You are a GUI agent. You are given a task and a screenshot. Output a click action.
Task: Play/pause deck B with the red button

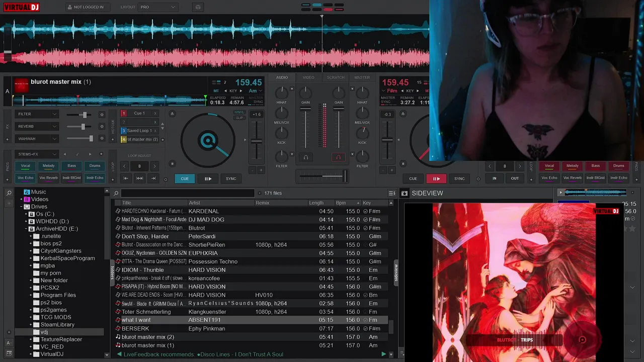[436, 178]
